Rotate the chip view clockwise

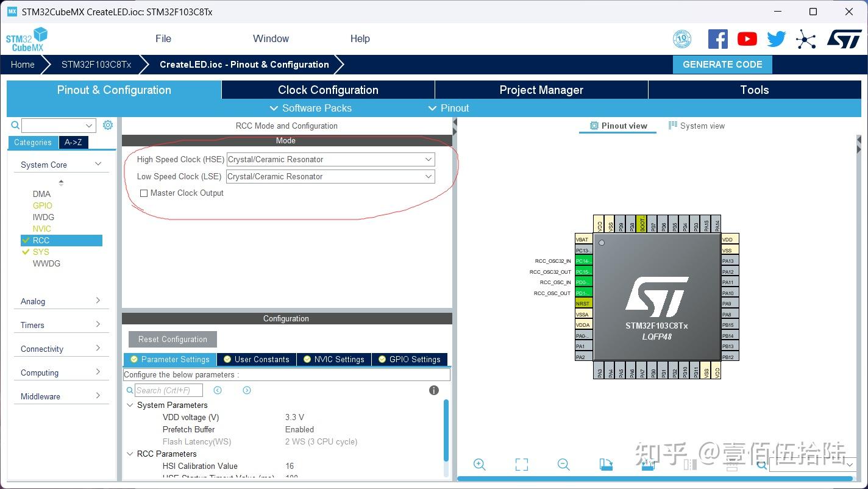[606, 465]
